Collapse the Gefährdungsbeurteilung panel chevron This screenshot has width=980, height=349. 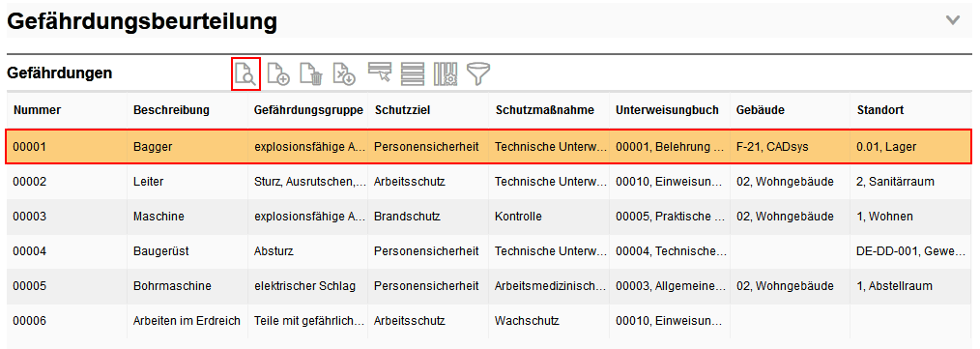(953, 20)
